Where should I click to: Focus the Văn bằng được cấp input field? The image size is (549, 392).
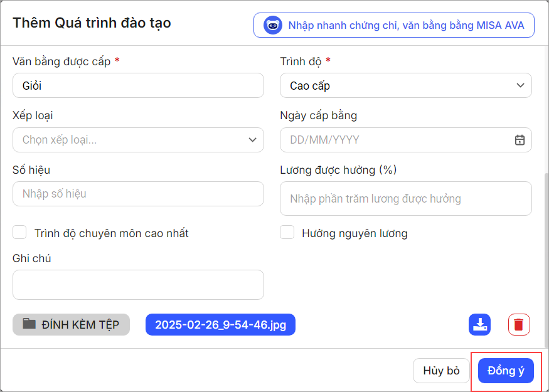(138, 85)
